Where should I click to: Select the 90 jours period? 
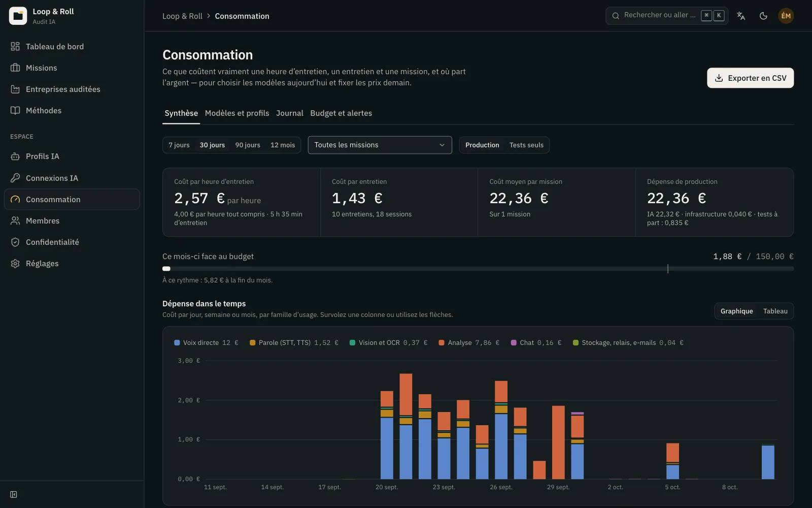(x=248, y=145)
